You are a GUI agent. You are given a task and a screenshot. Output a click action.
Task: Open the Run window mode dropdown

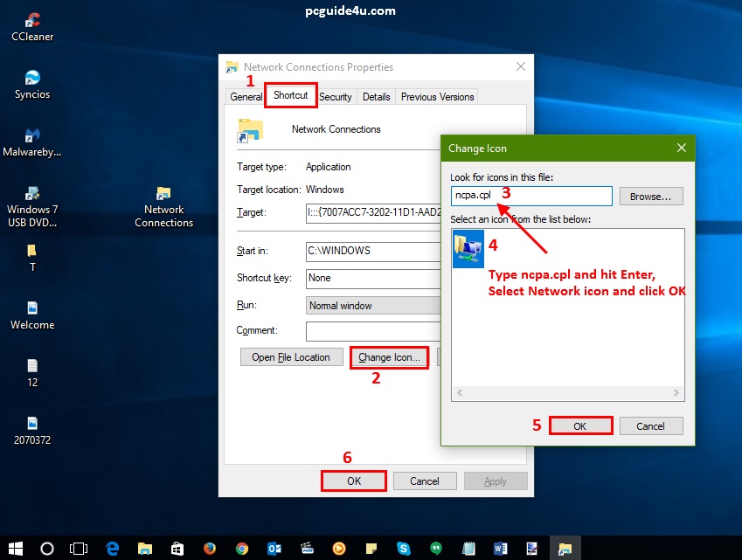(x=373, y=306)
